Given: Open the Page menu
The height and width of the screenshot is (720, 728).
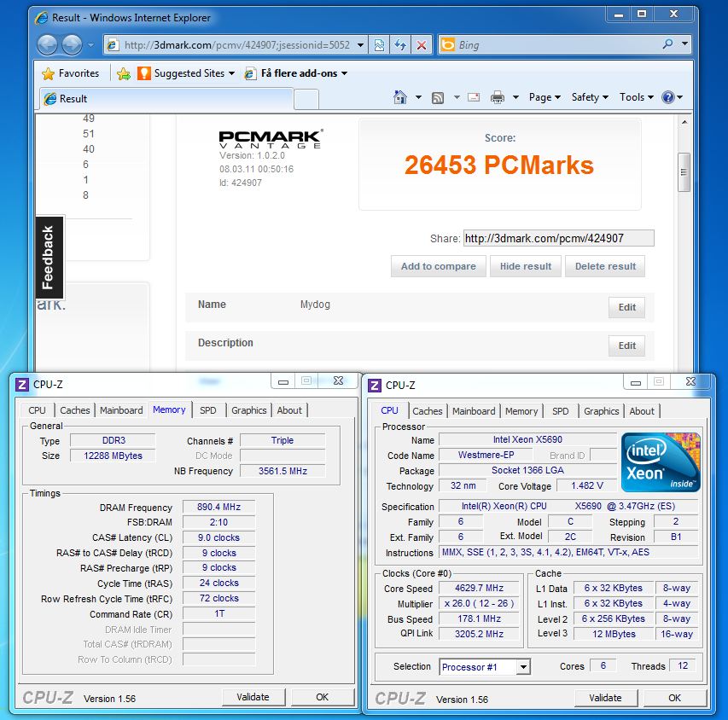Looking at the screenshot, I should coord(545,97).
